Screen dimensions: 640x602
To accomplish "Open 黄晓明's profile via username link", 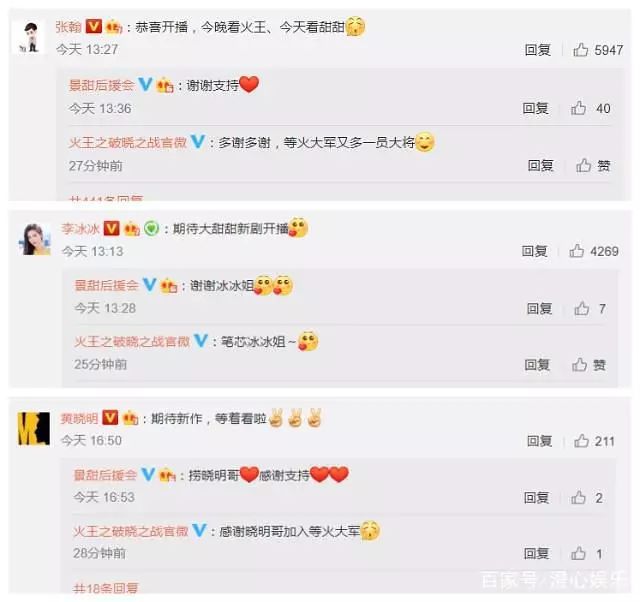I will coord(79,418).
